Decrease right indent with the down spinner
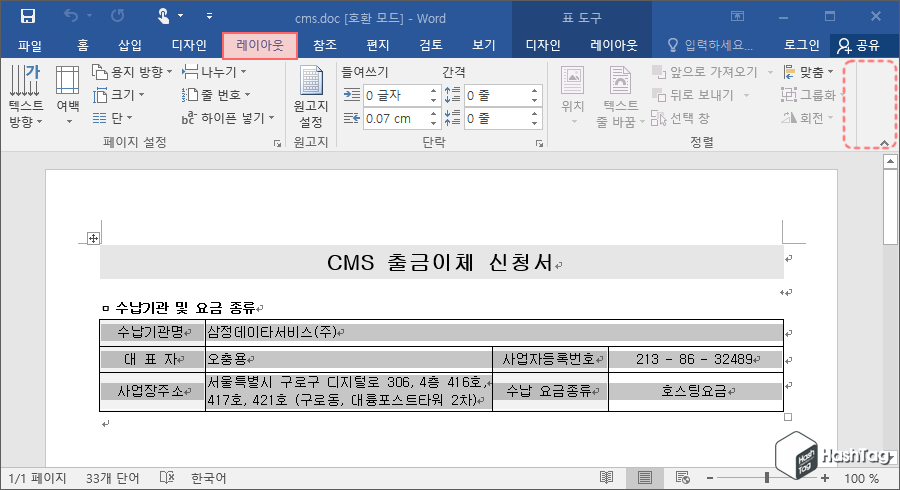Viewport: 900px width, 490px height. tap(433, 123)
